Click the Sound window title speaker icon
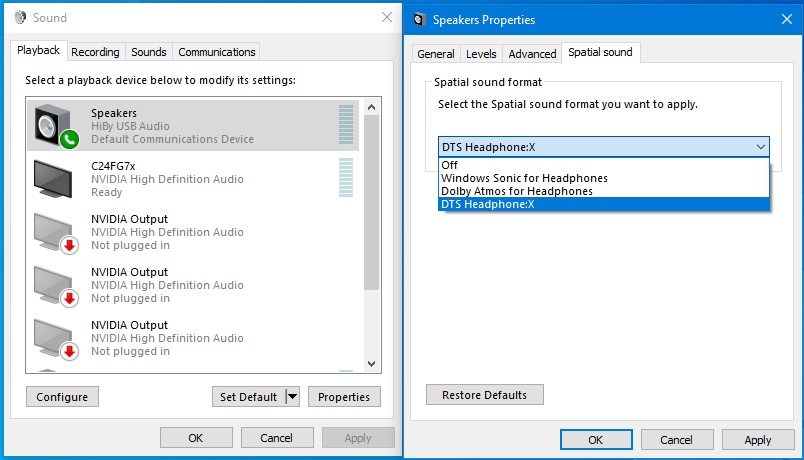Image resolution: width=804 pixels, height=460 pixels. [20, 17]
